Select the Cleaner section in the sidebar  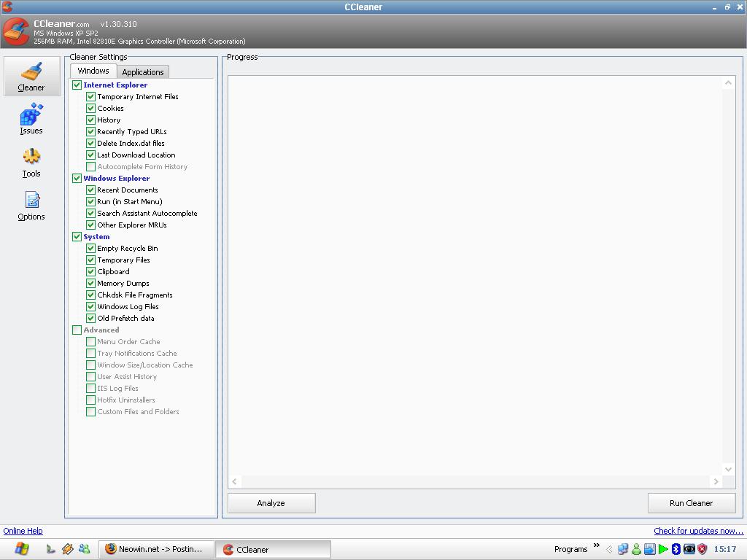click(31, 76)
